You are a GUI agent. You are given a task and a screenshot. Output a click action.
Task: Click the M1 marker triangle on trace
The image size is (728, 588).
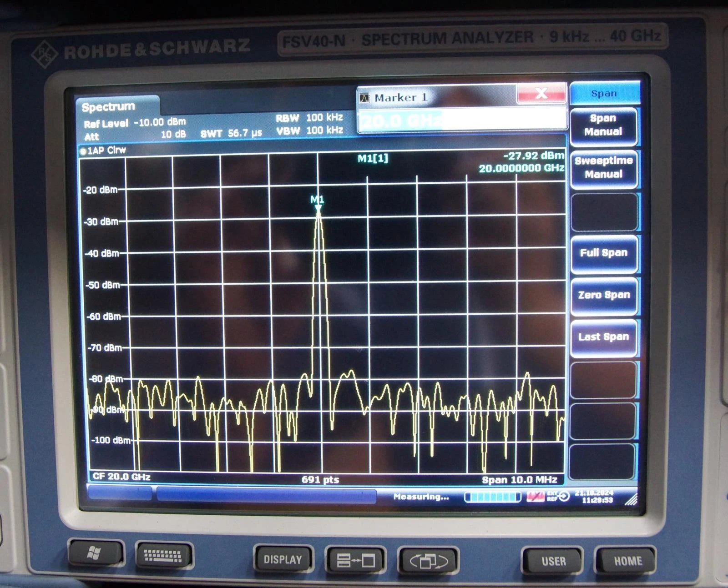coord(318,208)
